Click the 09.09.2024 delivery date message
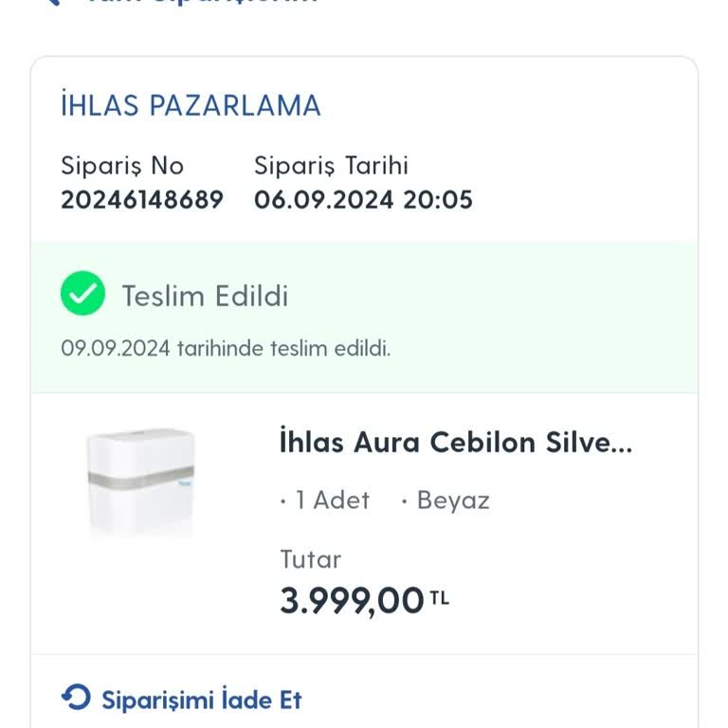 (x=226, y=348)
